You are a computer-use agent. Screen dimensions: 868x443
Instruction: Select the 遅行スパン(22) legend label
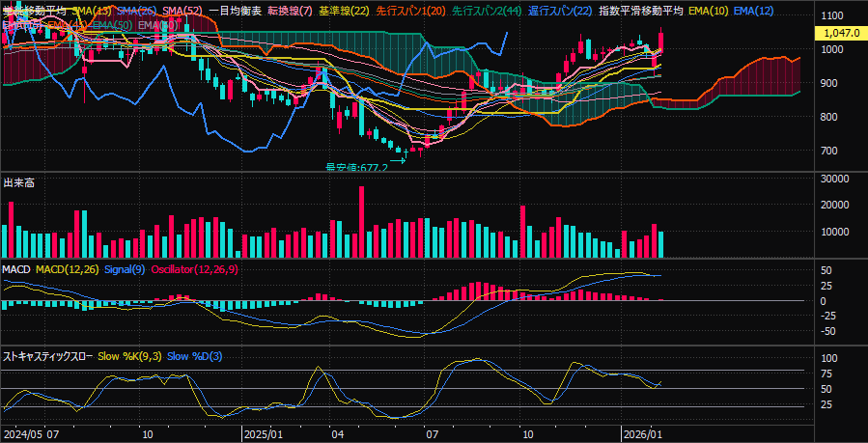560,10
